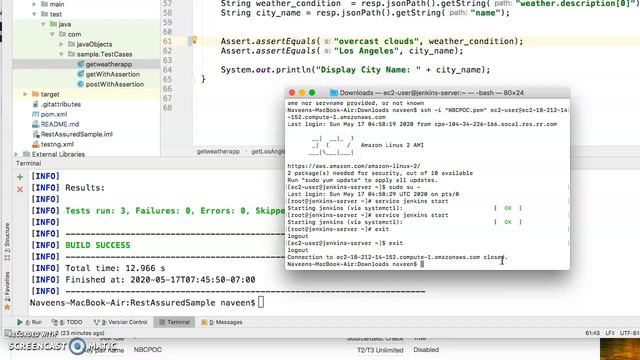Click "BUILD SUCCESS" text in terminal
Image resolution: width=640 pixels, height=360 pixels.
pyautogui.click(x=98, y=245)
